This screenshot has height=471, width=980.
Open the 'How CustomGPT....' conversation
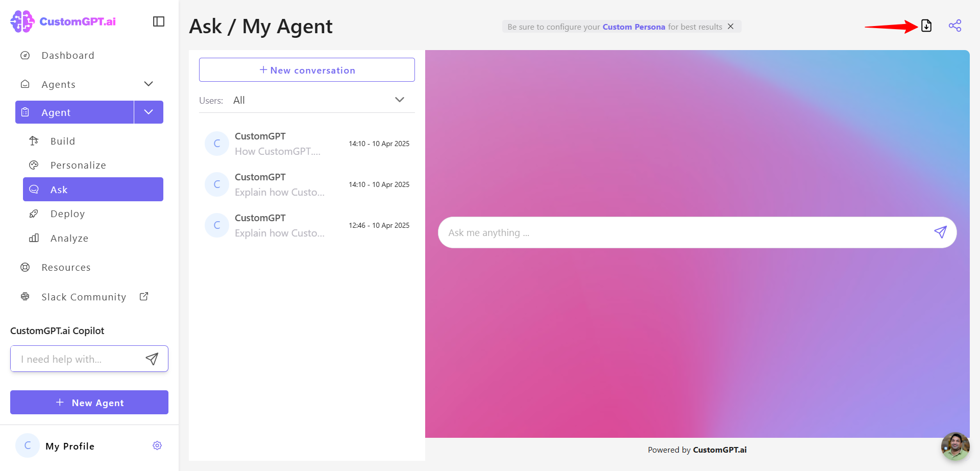[307, 144]
